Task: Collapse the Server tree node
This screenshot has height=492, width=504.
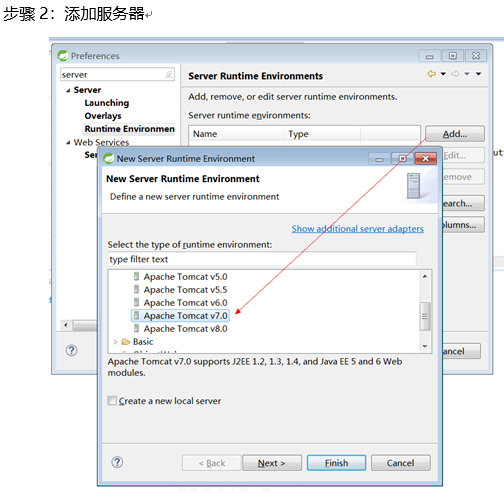Action: point(68,90)
